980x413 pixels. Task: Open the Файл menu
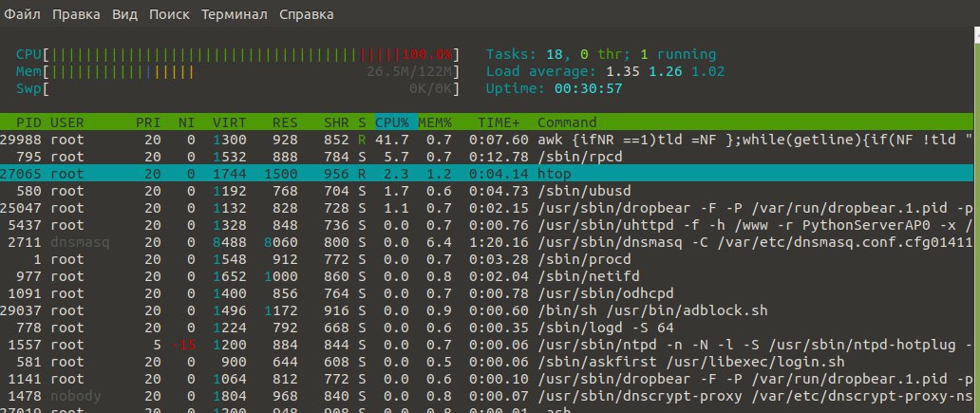point(22,14)
